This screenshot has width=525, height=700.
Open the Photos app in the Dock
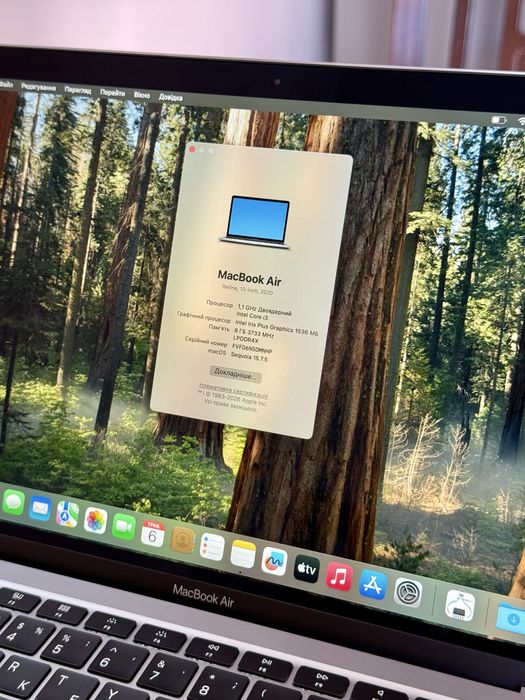pos(96,521)
